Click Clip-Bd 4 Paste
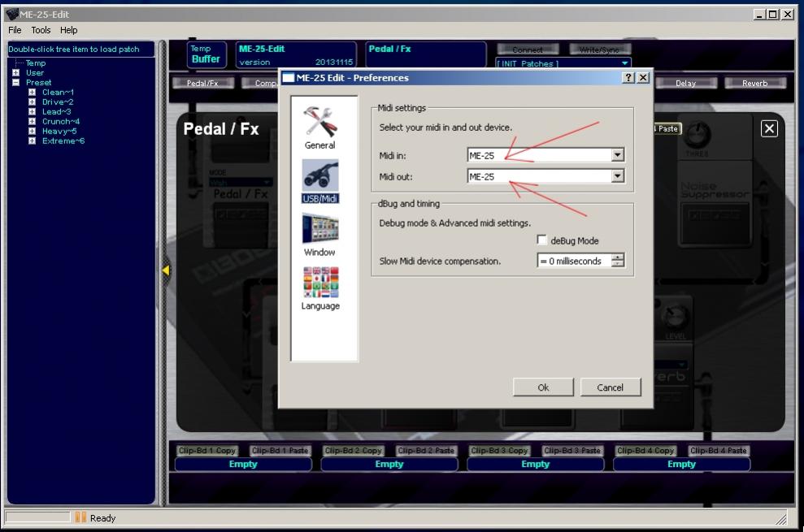 [x=719, y=451]
